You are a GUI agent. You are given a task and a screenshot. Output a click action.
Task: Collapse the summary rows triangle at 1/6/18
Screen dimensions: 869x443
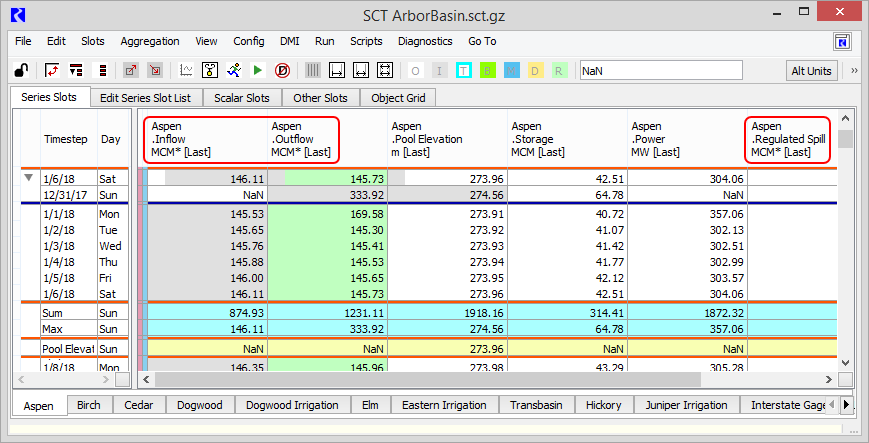(28, 178)
